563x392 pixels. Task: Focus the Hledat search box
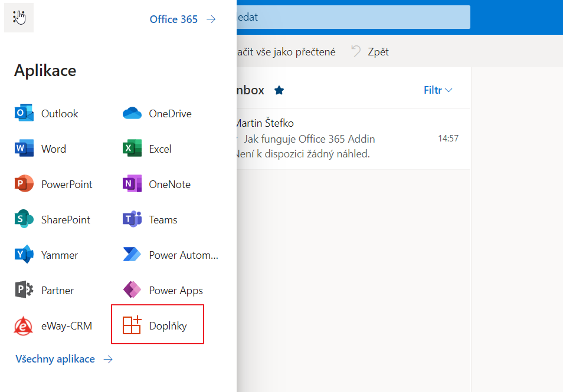click(353, 17)
